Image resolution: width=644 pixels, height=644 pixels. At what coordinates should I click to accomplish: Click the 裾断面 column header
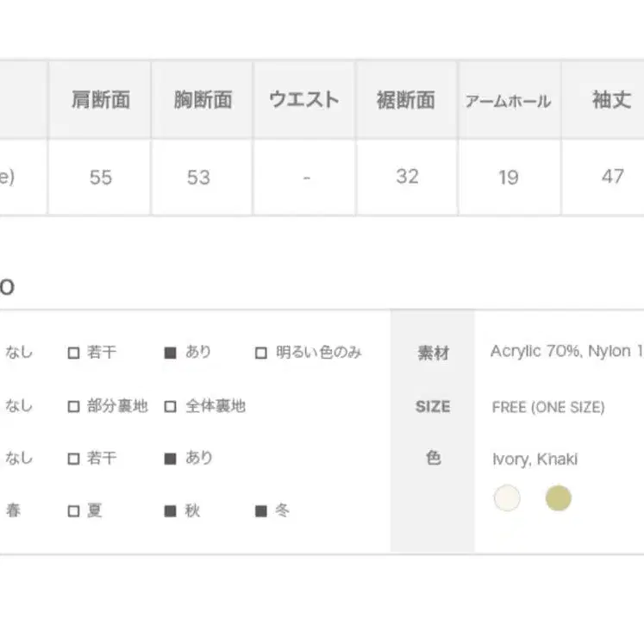point(406,100)
